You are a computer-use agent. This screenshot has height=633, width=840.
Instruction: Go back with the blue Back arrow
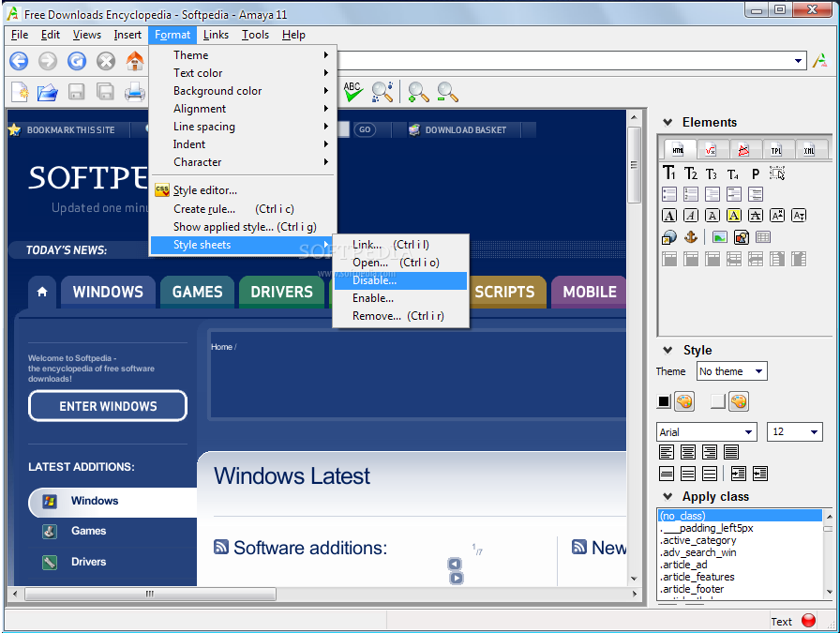pyautogui.click(x=19, y=61)
